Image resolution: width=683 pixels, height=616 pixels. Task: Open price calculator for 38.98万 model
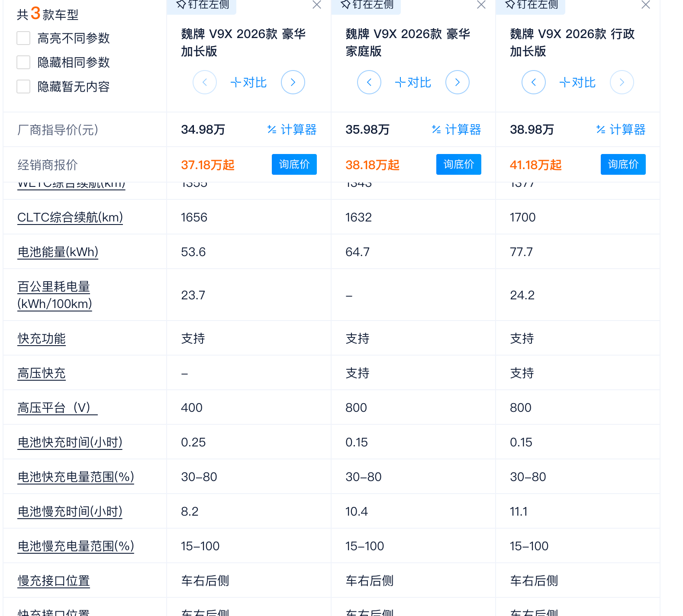pos(621,129)
